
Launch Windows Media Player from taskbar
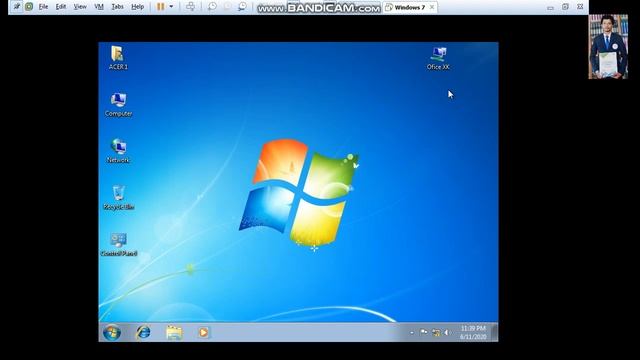coord(203,333)
